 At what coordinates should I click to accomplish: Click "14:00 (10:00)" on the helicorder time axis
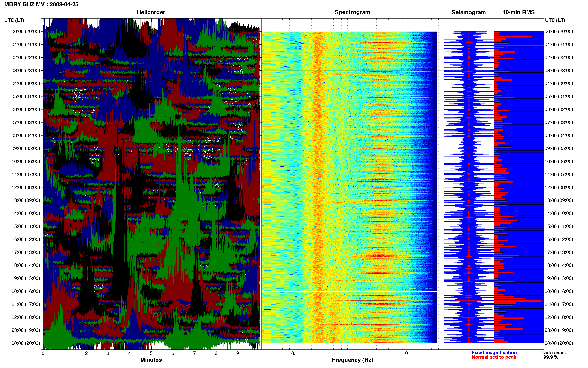pyautogui.click(x=26, y=213)
